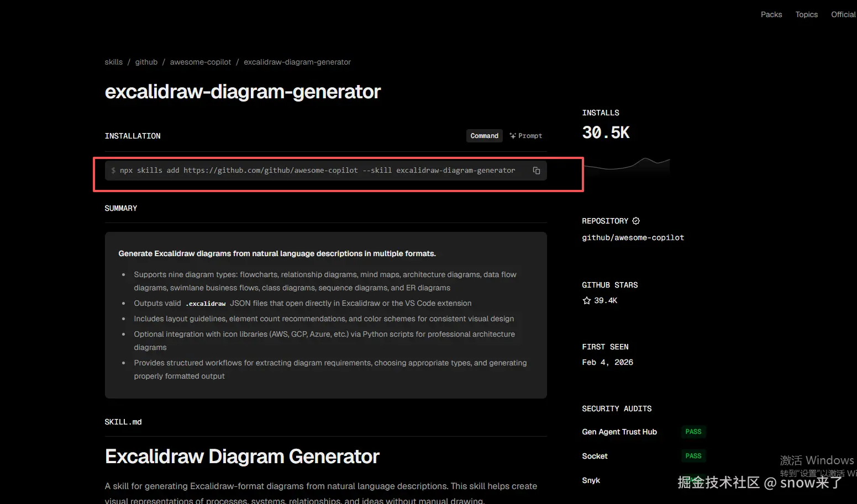Open the Gen Agent Trust Hub audit
This screenshot has width=857, height=504.
pyautogui.click(x=619, y=432)
